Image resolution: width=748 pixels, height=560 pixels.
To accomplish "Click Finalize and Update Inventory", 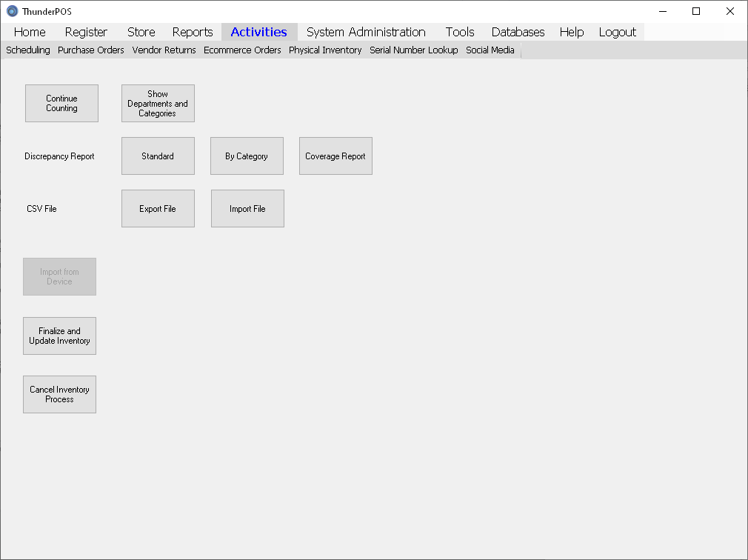I will click(59, 336).
